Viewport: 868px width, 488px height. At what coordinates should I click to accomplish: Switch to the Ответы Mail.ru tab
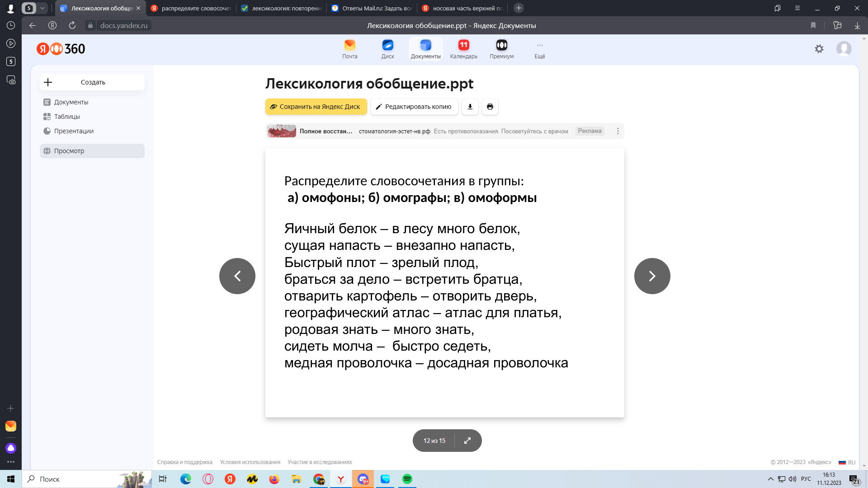coord(372,8)
